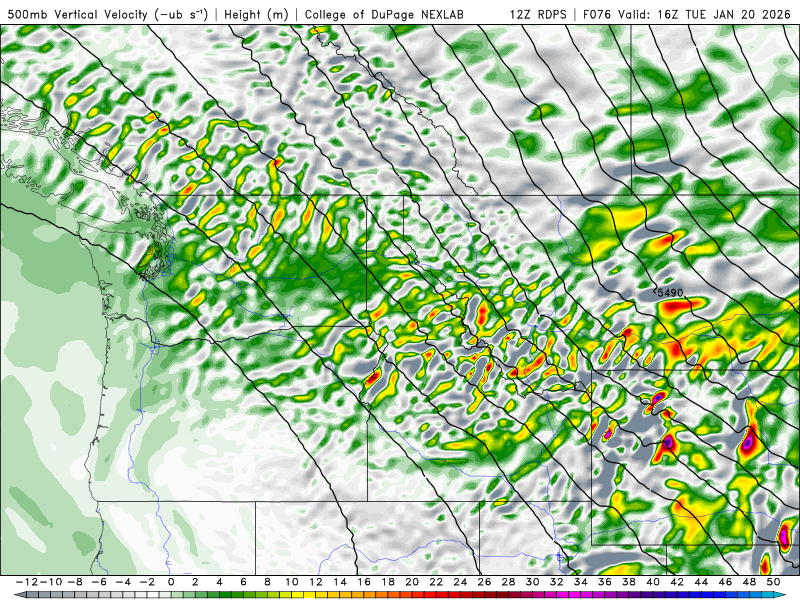
Task: Click 'College of DuPage NEXLAB' text
Action: click(384, 14)
